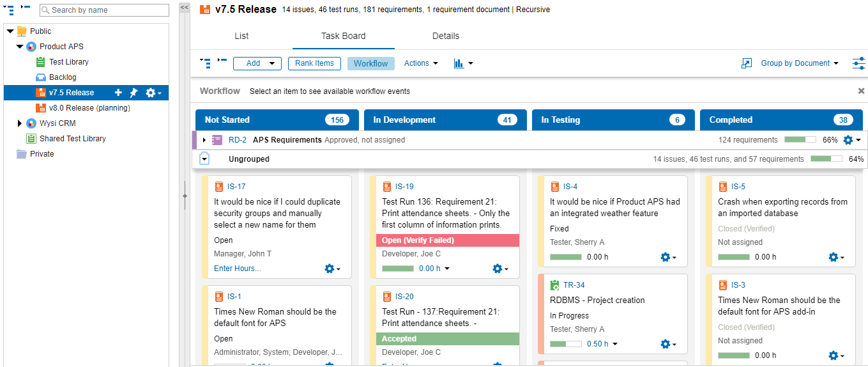Click the Rank Items button

click(314, 63)
